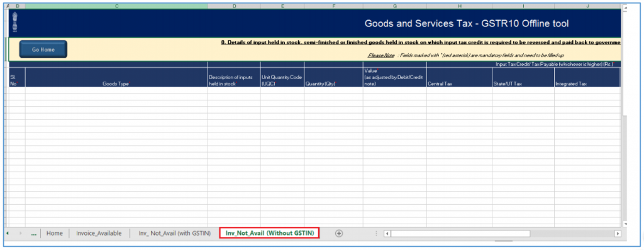Select Inv_Not_Avail (Without GSTIN) tab
Screen dimensions: 644x250
270,233
